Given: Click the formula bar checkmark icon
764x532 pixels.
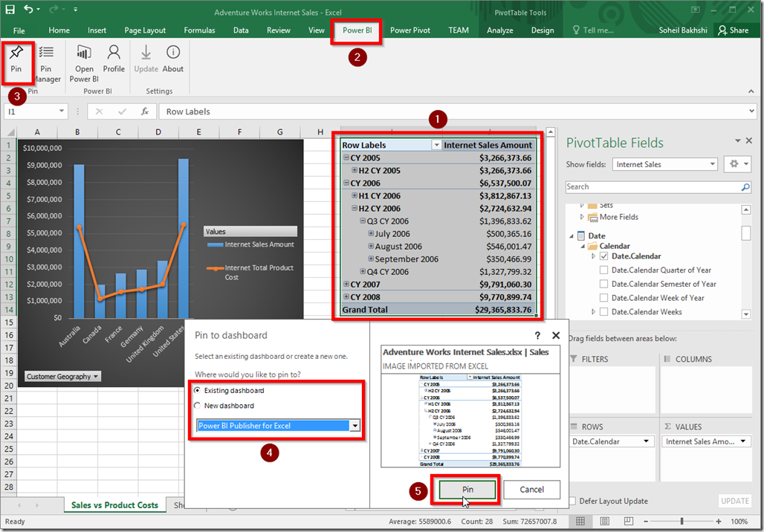Looking at the screenshot, I should point(123,111).
